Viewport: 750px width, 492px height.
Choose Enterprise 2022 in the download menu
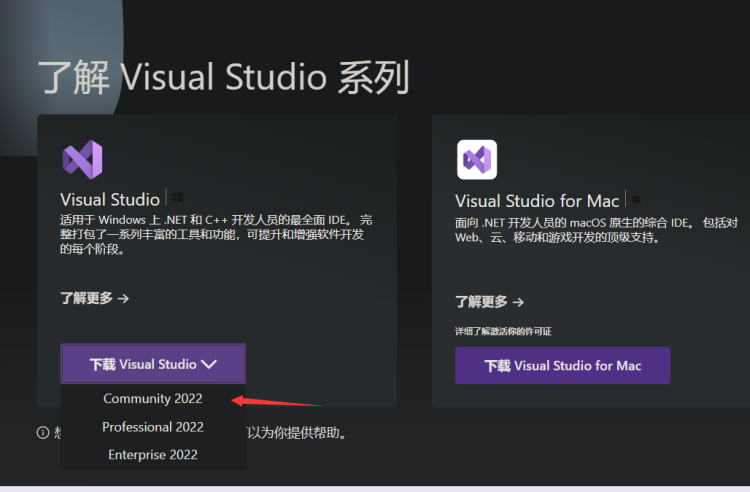[153, 454]
